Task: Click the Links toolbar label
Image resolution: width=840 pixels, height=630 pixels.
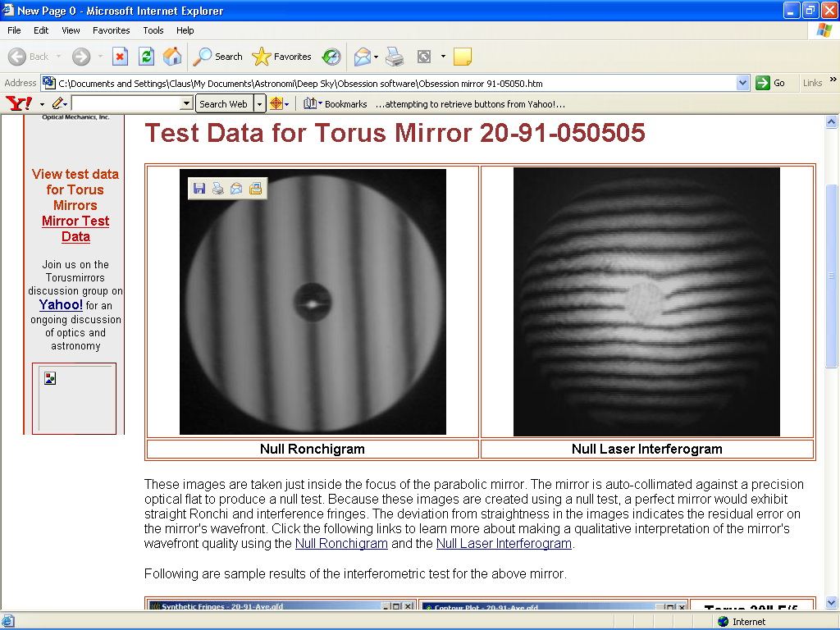Action: [812, 83]
